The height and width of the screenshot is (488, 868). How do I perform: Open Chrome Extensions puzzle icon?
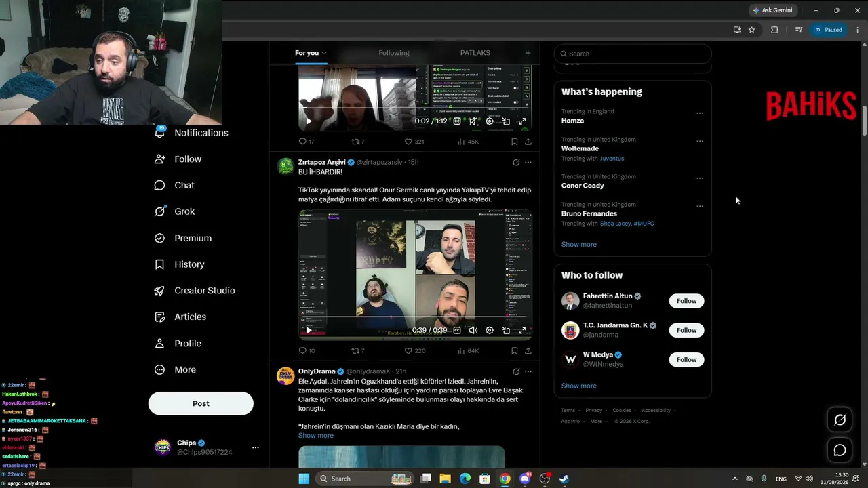point(774,30)
